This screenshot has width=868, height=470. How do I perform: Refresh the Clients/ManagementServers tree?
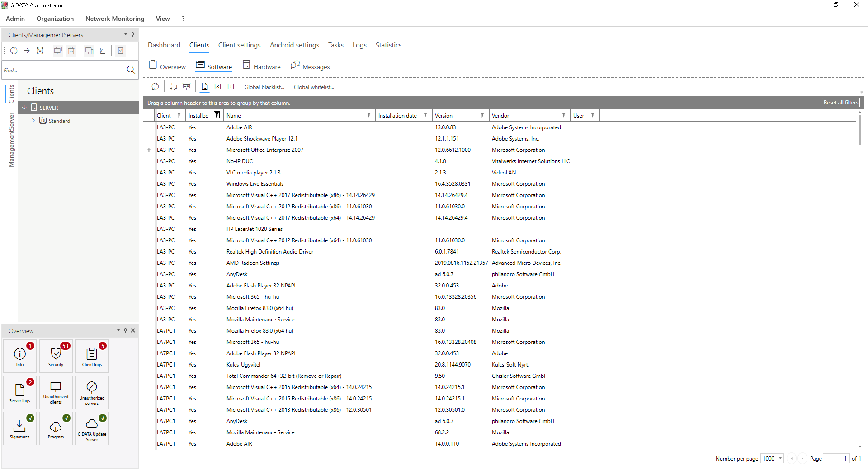click(x=14, y=51)
